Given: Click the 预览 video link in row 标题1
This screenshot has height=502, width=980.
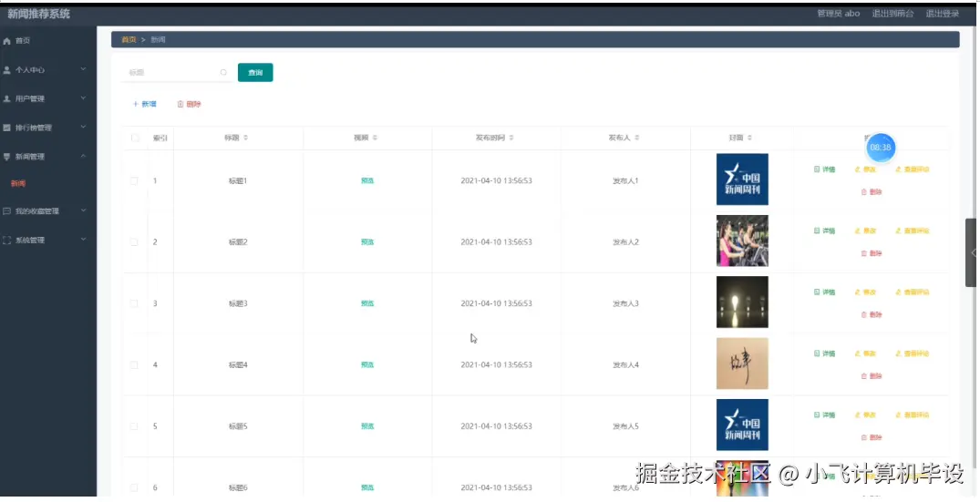Looking at the screenshot, I should coord(367,181).
